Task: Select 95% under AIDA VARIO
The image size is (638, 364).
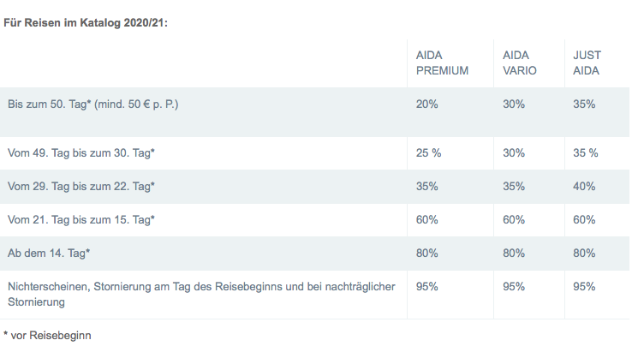Action: click(x=513, y=286)
